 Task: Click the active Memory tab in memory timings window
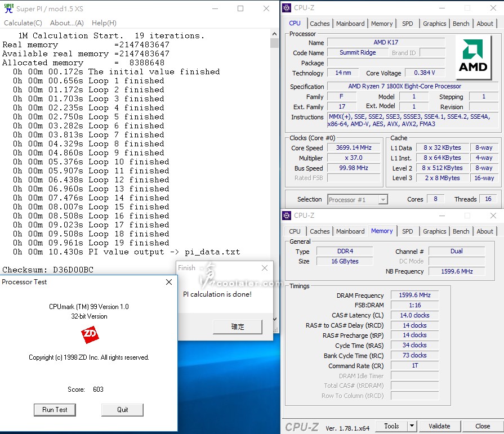click(382, 231)
